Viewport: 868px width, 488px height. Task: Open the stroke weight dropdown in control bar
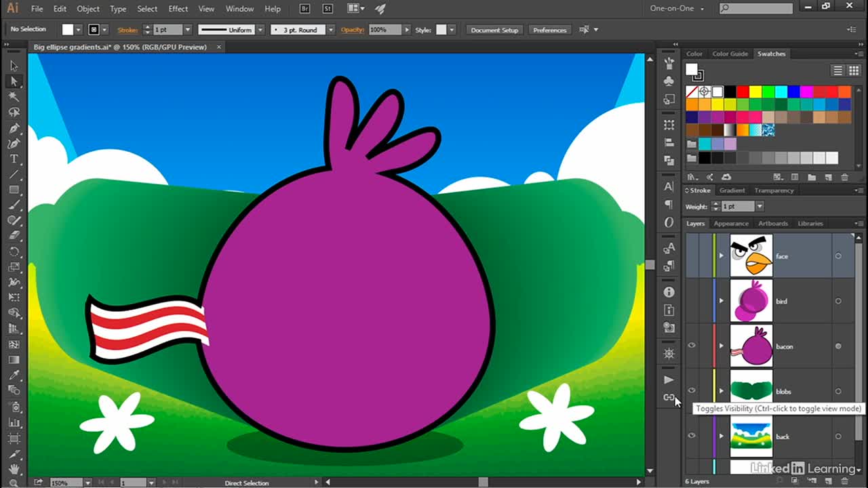(x=188, y=30)
